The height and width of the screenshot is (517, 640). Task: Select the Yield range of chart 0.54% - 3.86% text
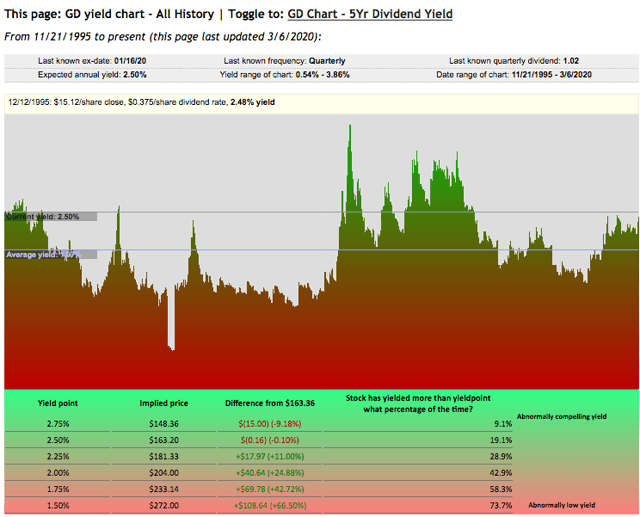[x=284, y=75]
